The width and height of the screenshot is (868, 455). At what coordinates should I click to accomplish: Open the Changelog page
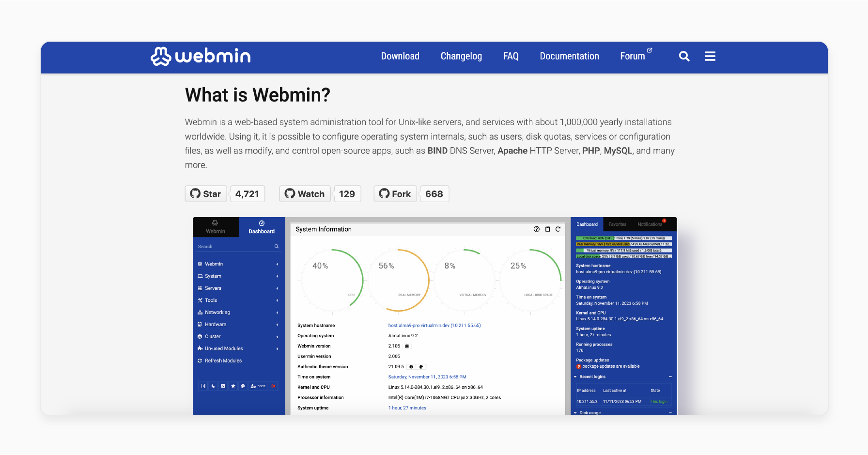[461, 56]
